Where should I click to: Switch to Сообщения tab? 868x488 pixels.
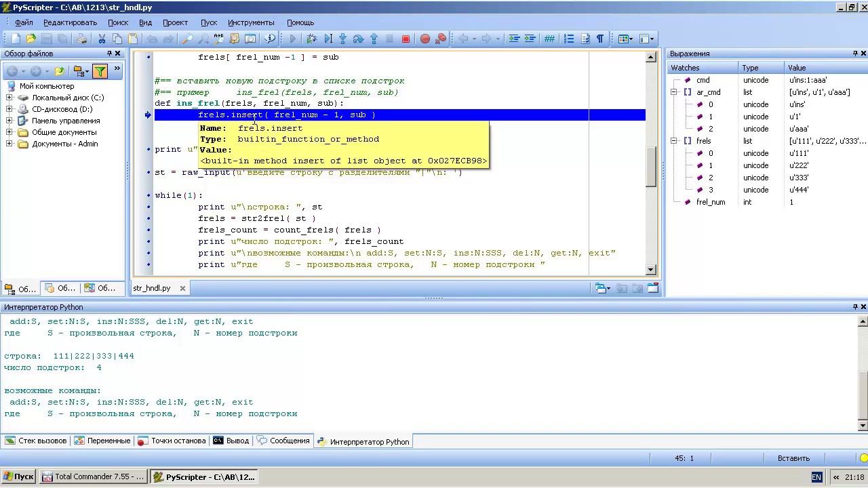point(283,441)
